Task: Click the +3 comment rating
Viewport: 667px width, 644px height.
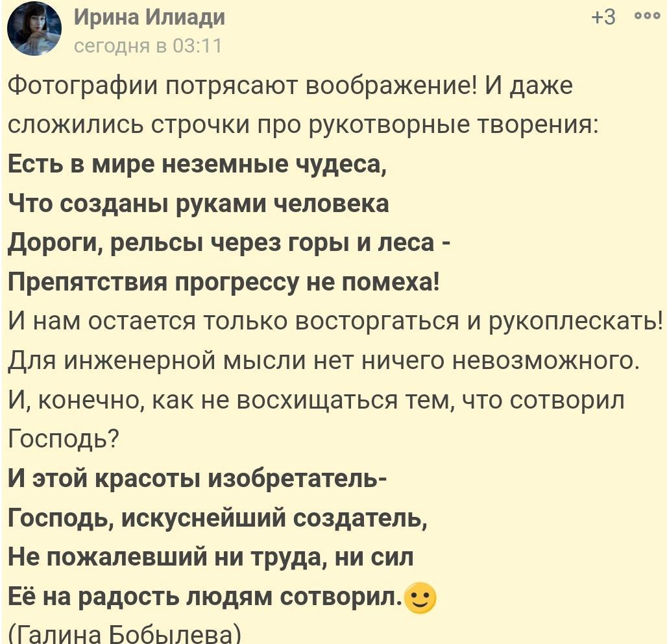Action: [603, 18]
